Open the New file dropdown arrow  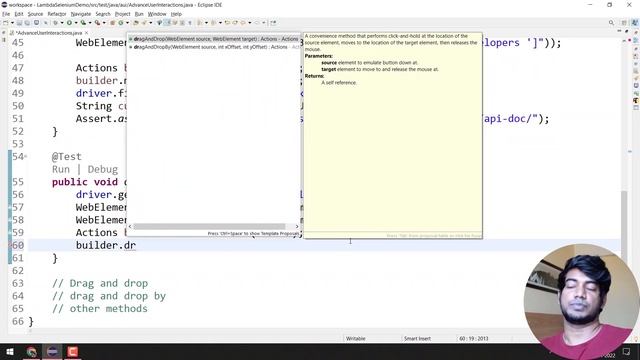12,22
